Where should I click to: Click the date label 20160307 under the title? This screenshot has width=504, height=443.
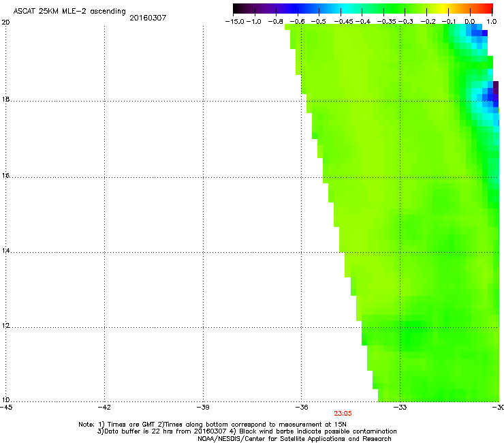[148, 18]
